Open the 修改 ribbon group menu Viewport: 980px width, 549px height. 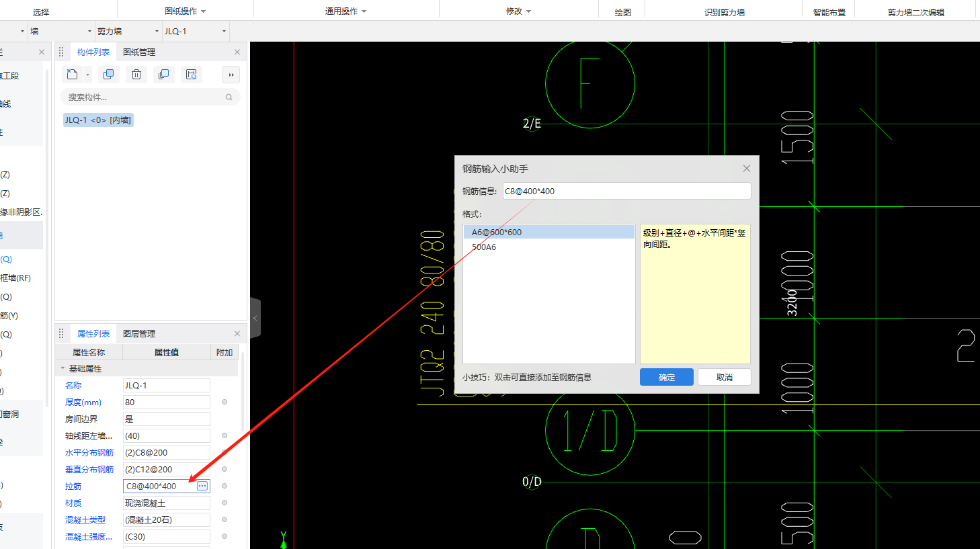coord(518,11)
